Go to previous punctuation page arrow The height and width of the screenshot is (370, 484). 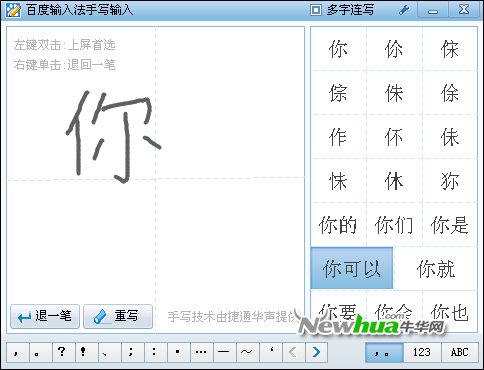pos(293,352)
